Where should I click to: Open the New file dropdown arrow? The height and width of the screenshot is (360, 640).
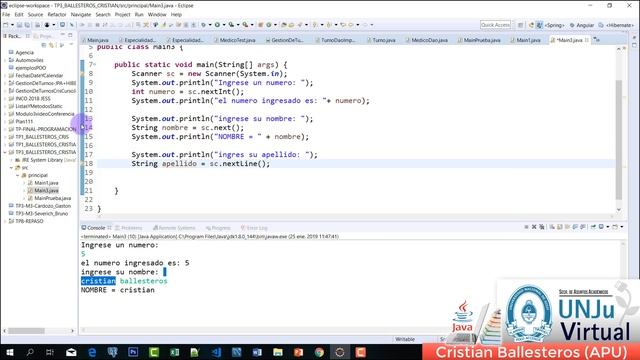(x=12, y=25)
